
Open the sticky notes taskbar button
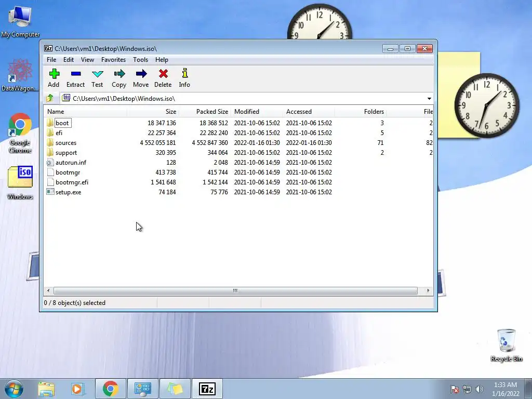175,389
